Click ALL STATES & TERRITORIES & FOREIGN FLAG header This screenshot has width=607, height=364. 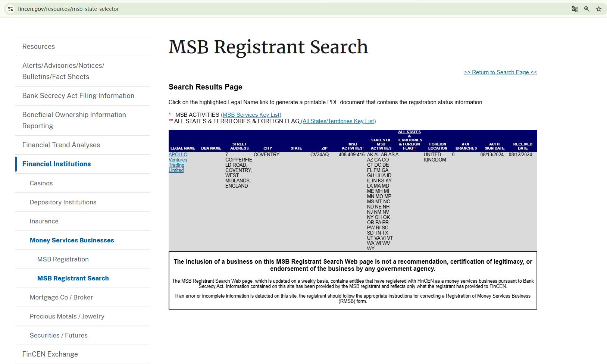(409, 140)
